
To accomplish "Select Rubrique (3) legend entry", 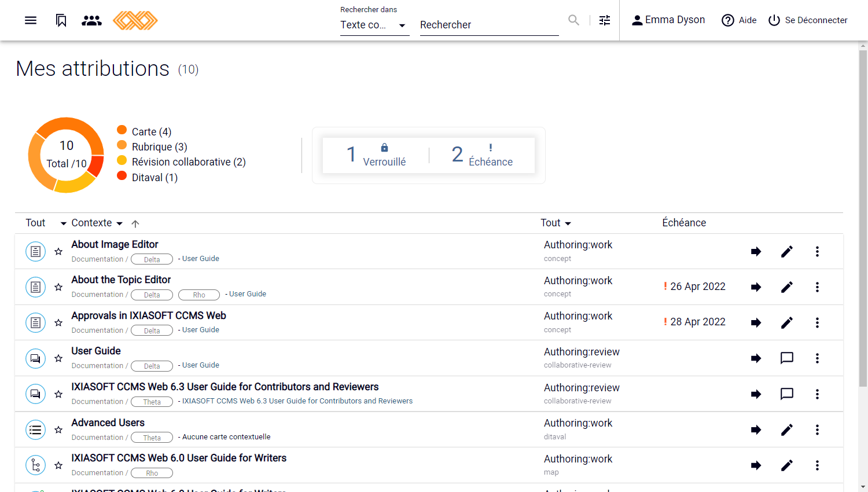I will click(152, 146).
